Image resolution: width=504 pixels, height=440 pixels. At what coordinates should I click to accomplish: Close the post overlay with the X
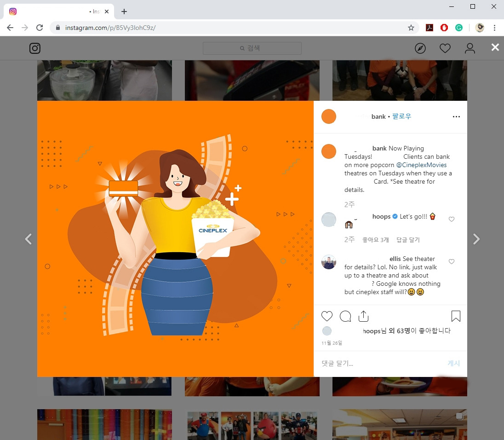pos(495,47)
